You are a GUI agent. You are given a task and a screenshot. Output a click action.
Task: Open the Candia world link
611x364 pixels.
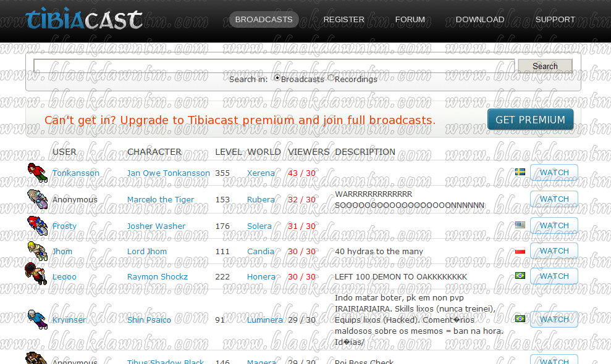(x=260, y=252)
